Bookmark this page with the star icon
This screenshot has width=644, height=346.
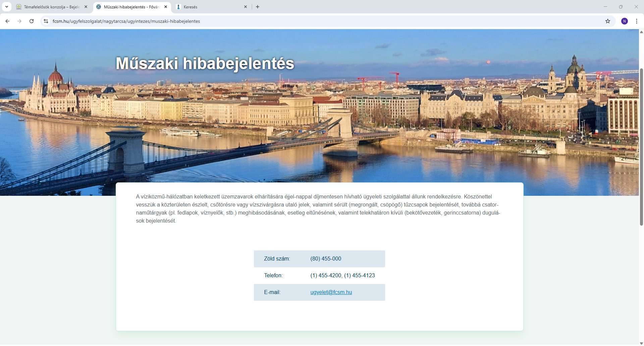pos(608,21)
